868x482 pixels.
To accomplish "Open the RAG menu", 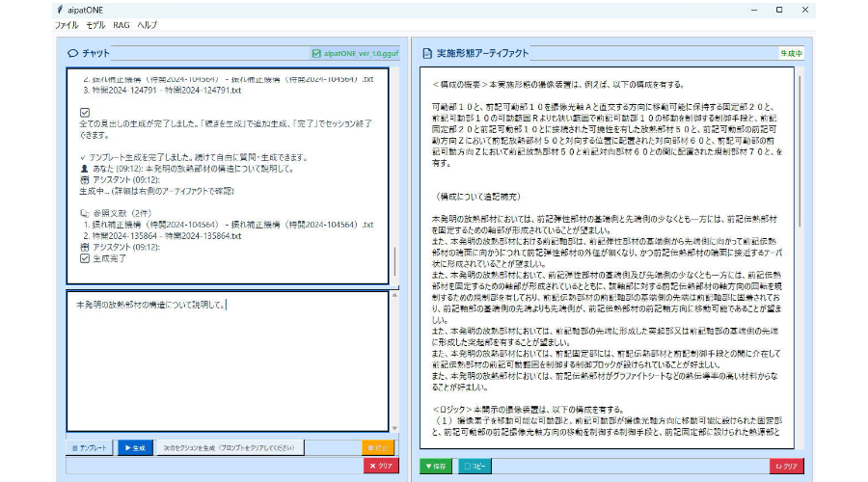I will point(122,25).
